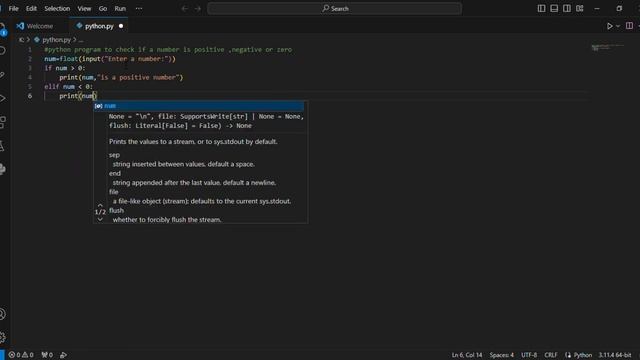Change indentation setting Spaces: 4
Image resolution: width=640 pixels, height=360 pixels.
502,355
